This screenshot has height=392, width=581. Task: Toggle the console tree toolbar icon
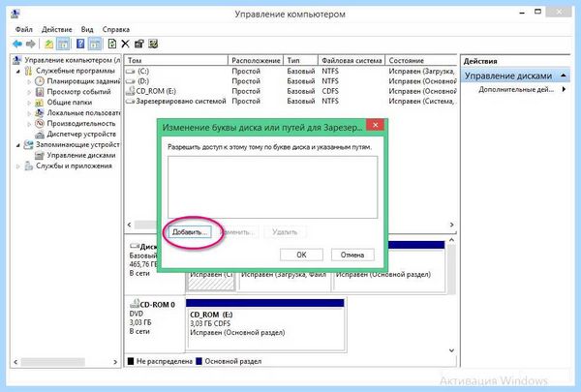[x=63, y=45]
